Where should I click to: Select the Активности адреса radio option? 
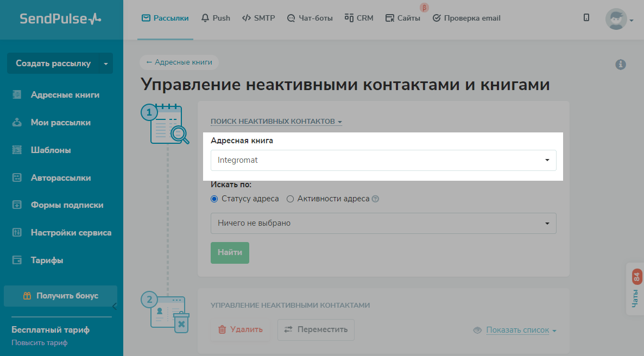pyautogui.click(x=290, y=199)
